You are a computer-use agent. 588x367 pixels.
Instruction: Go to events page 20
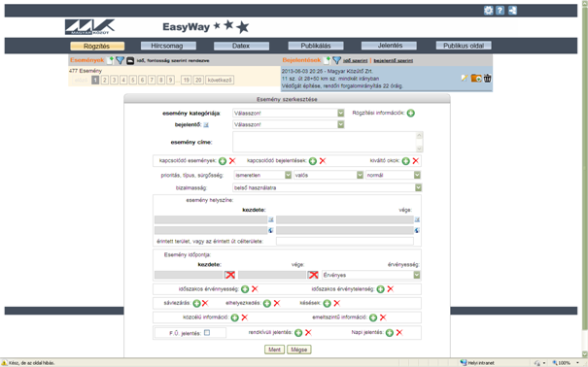pos(198,81)
